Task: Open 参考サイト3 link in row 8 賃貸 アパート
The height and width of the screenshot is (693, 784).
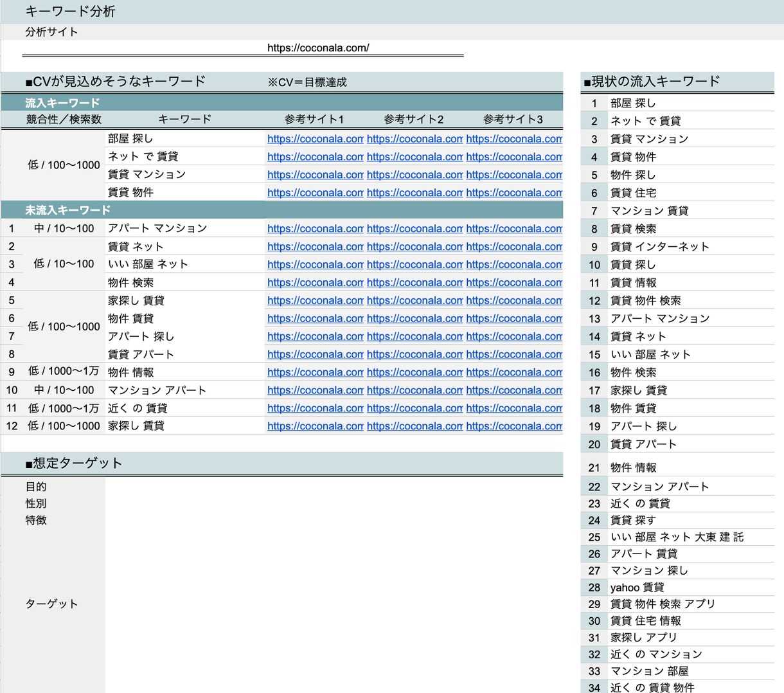Action: pyautogui.click(x=514, y=354)
